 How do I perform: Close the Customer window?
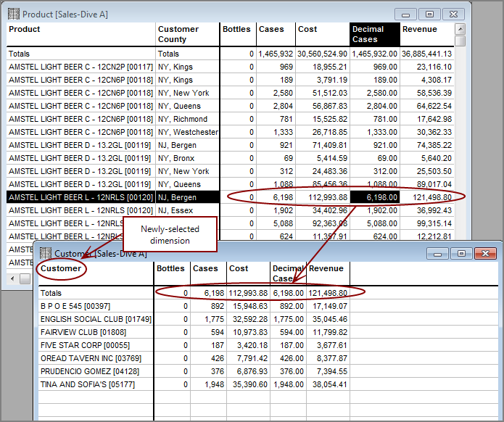485,254
